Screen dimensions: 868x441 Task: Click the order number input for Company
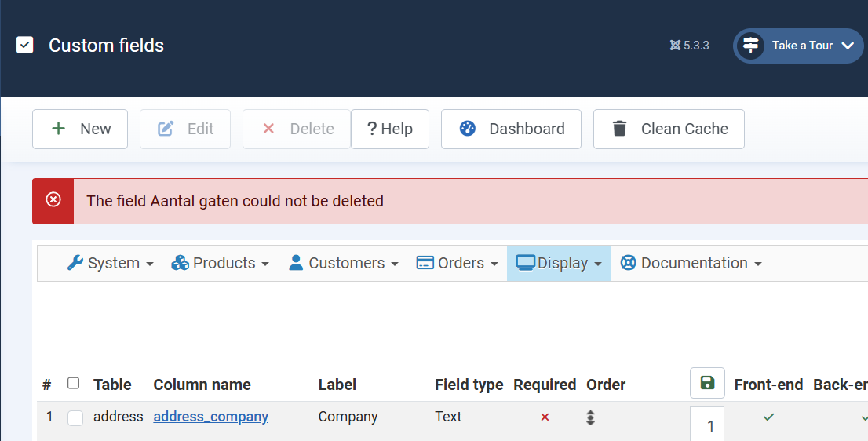pos(710,426)
